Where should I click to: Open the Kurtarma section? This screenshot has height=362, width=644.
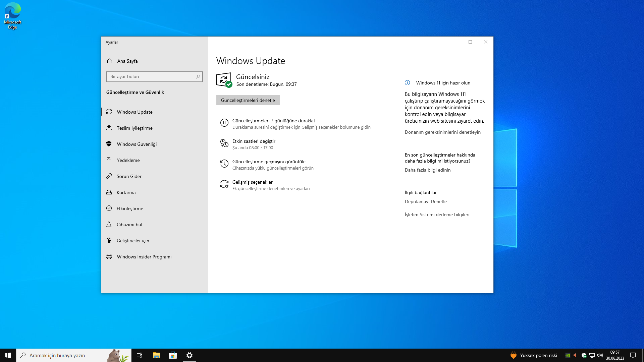pyautogui.click(x=126, y=192)
